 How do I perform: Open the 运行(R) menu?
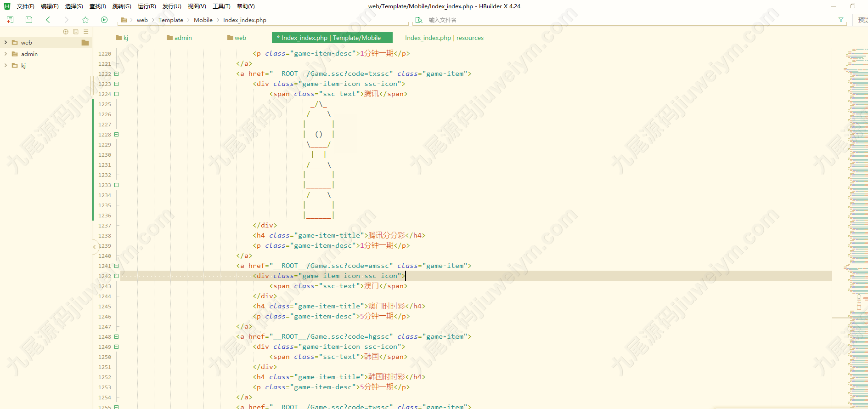pyautogui.click(x=147, y=6)
